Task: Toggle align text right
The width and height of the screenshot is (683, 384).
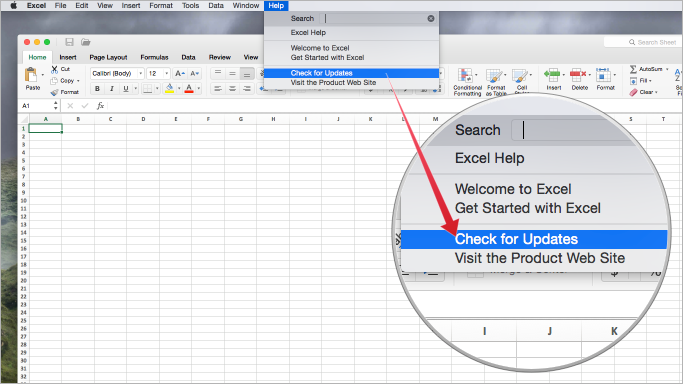Action: pyautogui.click(x=247, y=89)
